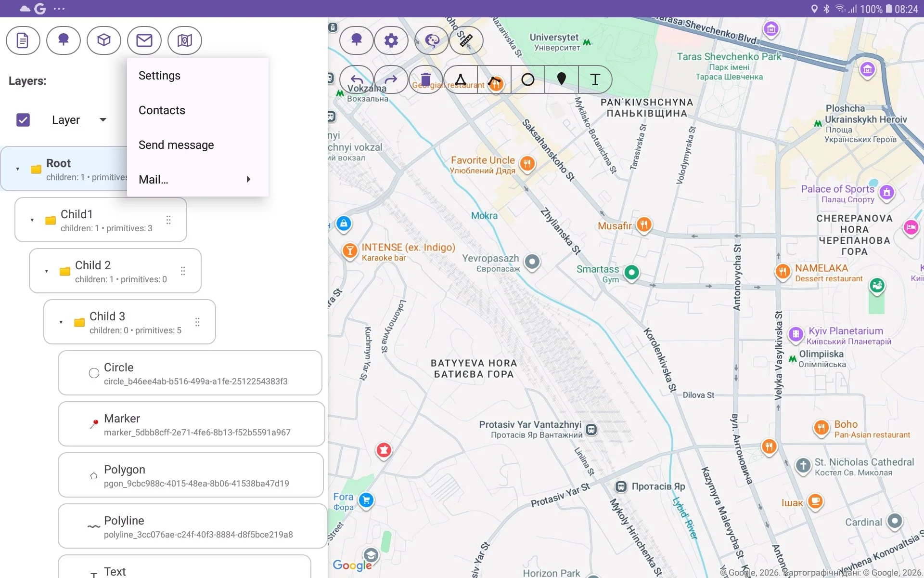Click the Musafir restaurant map pin
924x578 pixels.
pyautogui.click(x=644, y=224)
